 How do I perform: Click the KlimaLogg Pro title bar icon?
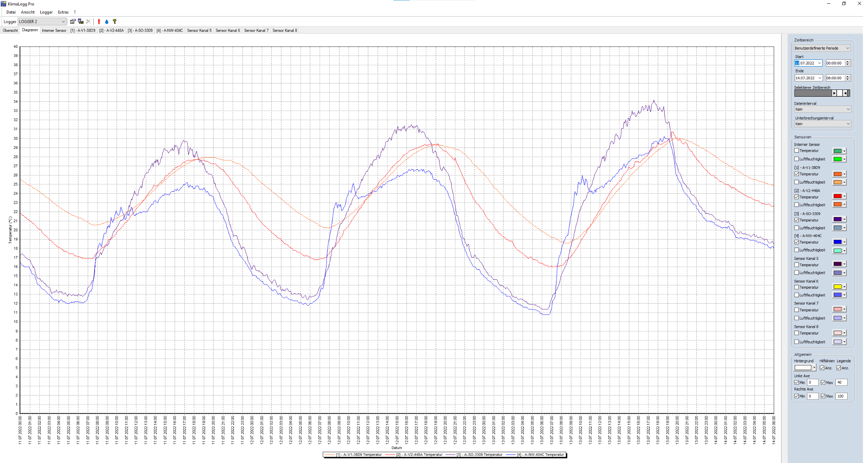[3, 4]
